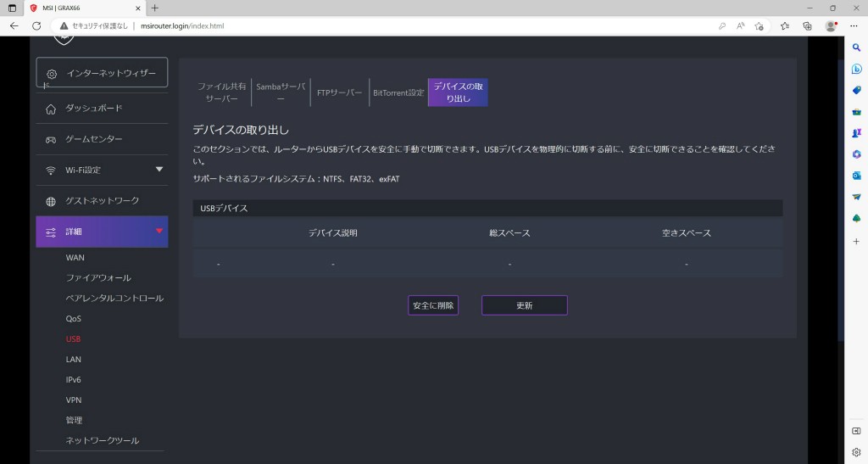The image size is (868, 464).
Task: Click the Dashboard home icon
Action: click(51, 109)
